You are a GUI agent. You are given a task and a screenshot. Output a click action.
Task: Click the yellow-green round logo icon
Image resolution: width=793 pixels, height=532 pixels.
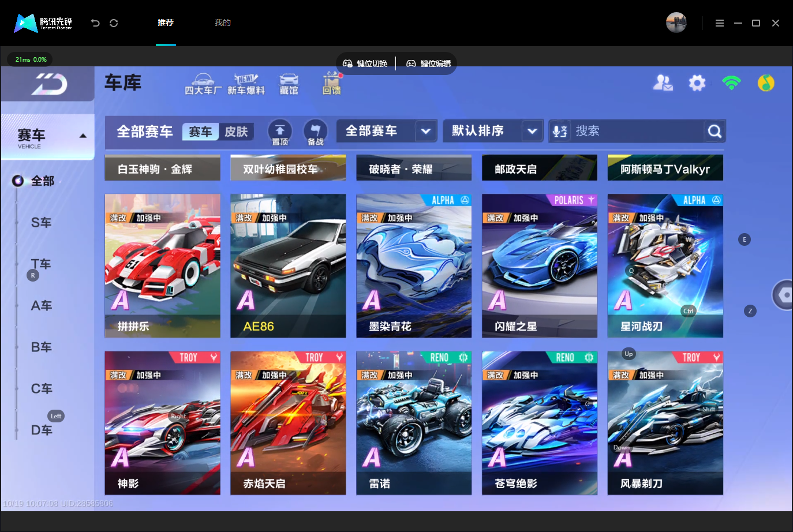coord(766,83)
